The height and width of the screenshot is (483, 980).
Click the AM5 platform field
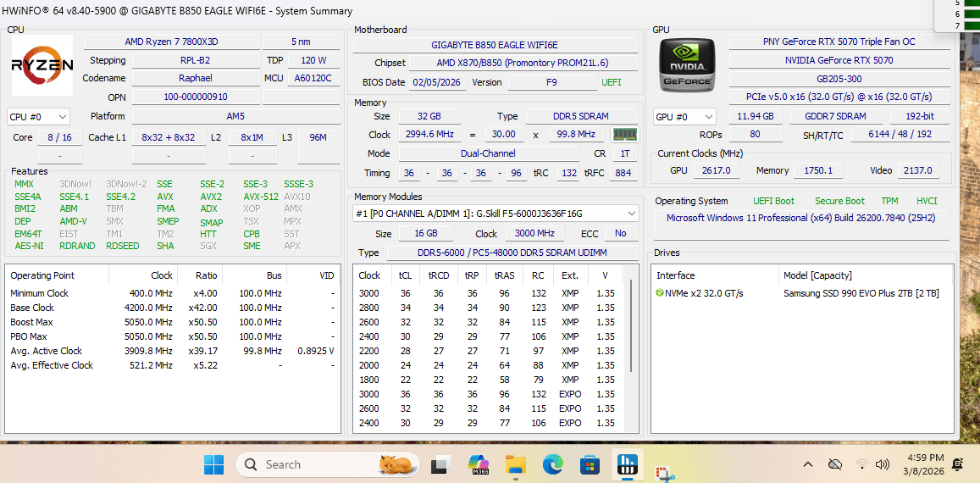pyautogui.click(x=235, y=116)
